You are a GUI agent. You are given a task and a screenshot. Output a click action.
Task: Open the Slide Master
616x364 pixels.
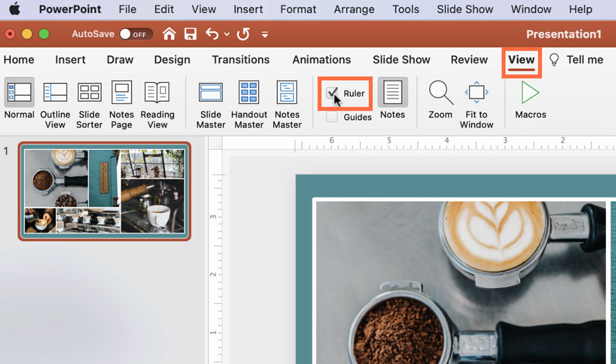point(211,104)
